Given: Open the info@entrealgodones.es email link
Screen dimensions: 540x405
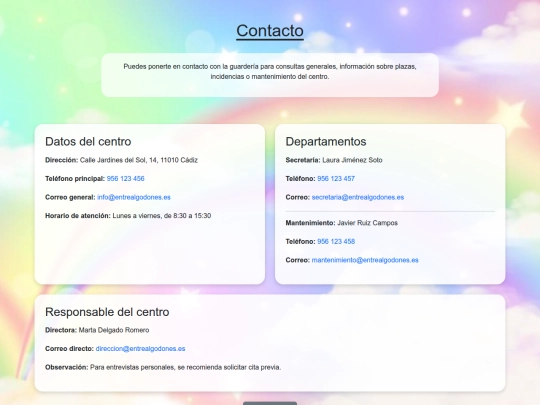Looking at the screenshot, I should (134, 197).
